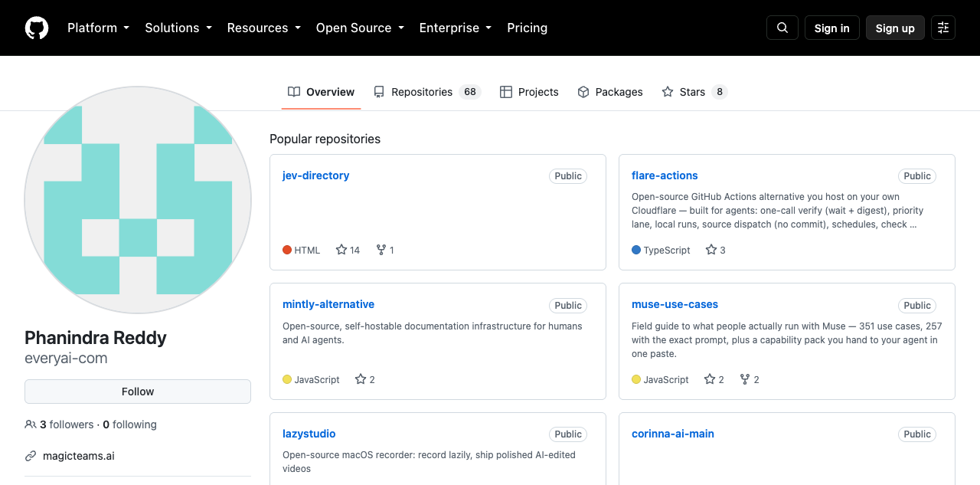This screenshot has width=980, height=485.
Task: View the 3 followers list
Action: [67, 424]
